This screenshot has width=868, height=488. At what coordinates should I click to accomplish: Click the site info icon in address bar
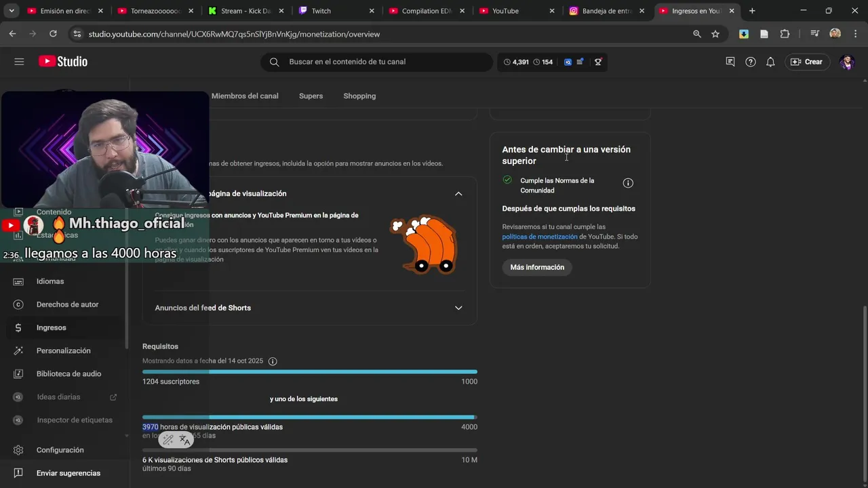pos(77,34)
